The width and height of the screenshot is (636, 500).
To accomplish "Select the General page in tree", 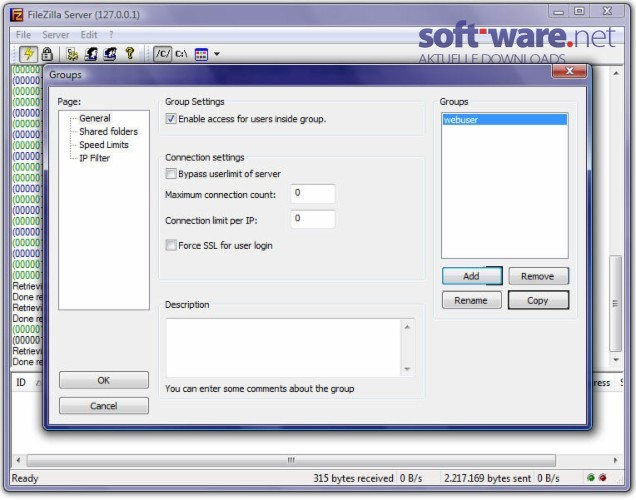I will pyautogui.click(x=95, y=118).
